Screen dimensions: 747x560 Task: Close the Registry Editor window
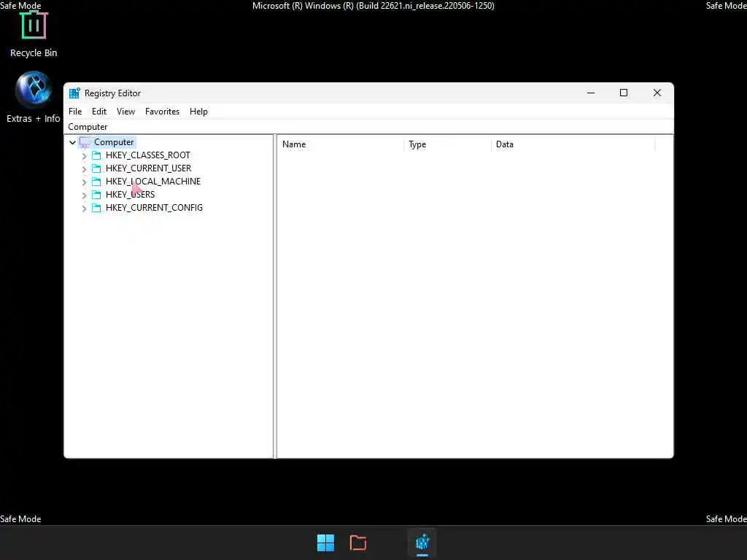(657, 93)
